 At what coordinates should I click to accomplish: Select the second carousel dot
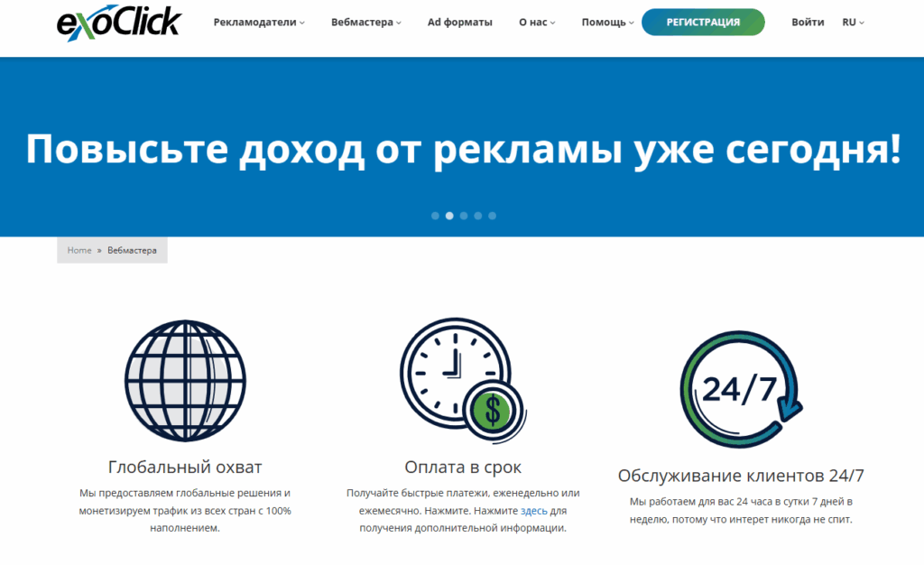pyautogui.click(x=448, y=216)
